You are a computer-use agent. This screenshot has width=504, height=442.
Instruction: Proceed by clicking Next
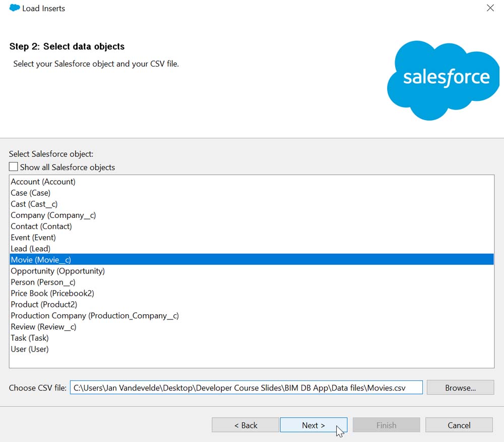[x=313, y=425]
